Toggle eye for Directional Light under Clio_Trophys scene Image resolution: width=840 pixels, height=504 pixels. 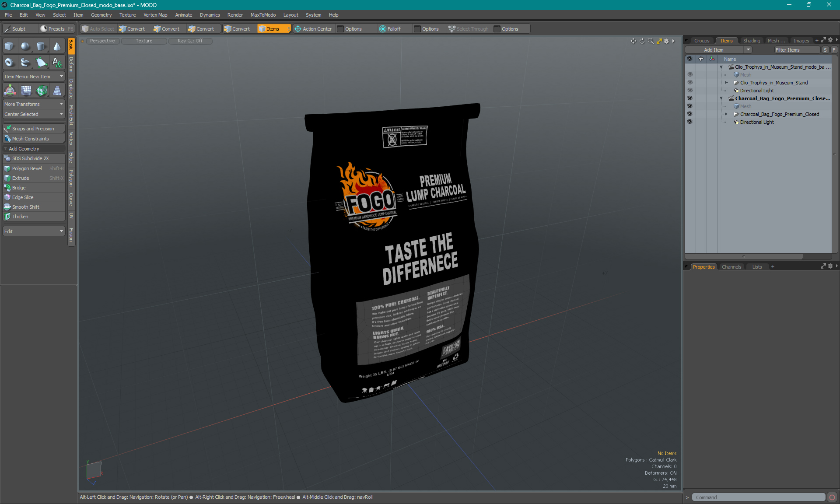click(689, 91)
